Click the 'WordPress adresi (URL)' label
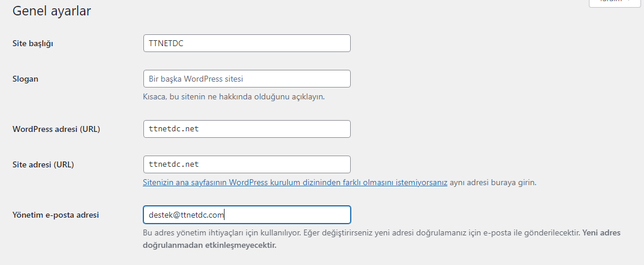The height and width of the screenshot is (265, 644). click(x=56, y=129)
